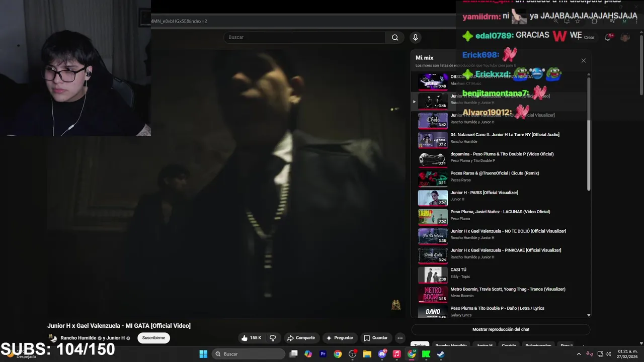The image size is (644, 362).
Task: Click the PARIS thumbnail image
Action: [x=433, y=198]
